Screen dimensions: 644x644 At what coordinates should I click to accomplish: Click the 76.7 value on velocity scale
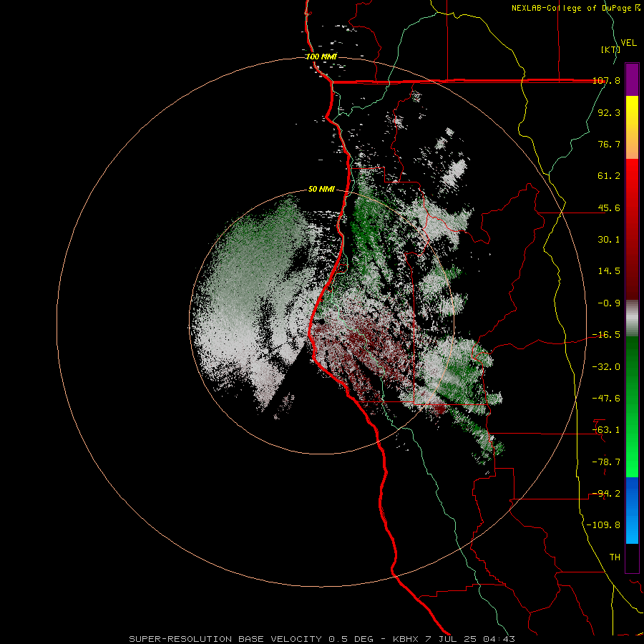point(609,144)
